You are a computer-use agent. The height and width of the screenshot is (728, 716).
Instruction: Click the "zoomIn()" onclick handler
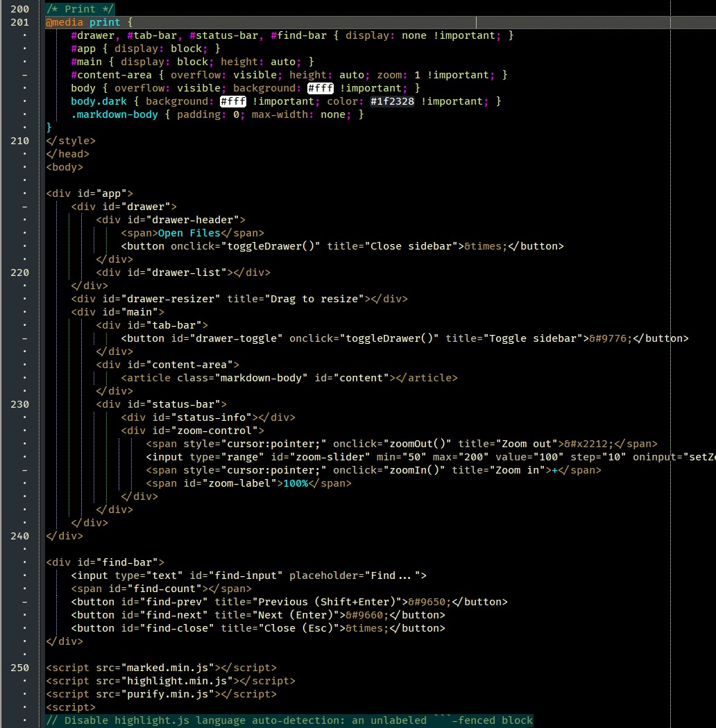414,470
